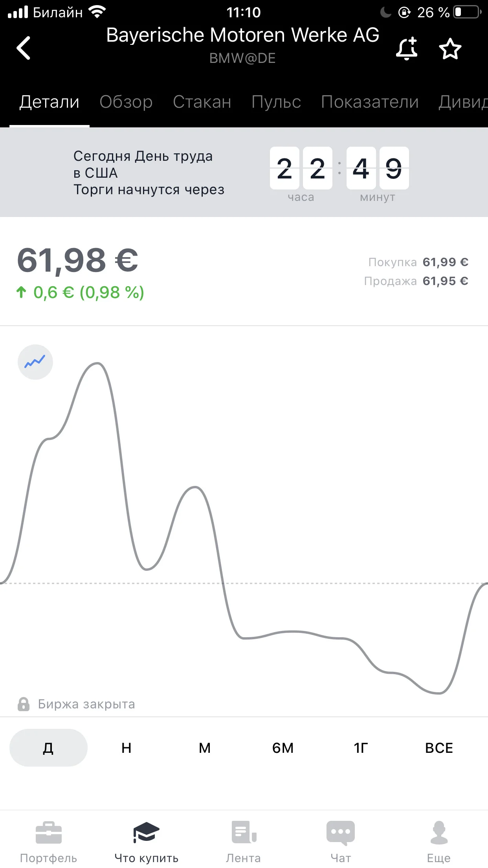488x868 pixels.
Task: Tap the lock icon near Биржа закрыта
Action: click(24, 704)
